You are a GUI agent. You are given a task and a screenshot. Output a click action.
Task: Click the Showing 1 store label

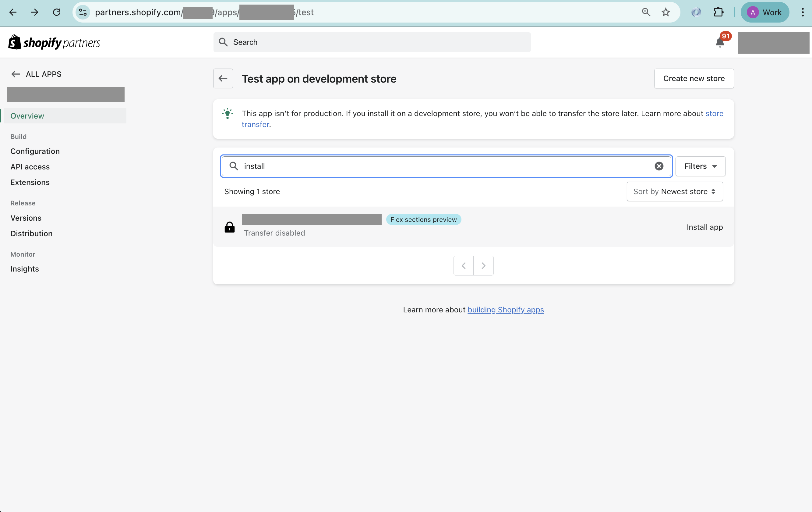pyautogui.click(x=252, y=191)
